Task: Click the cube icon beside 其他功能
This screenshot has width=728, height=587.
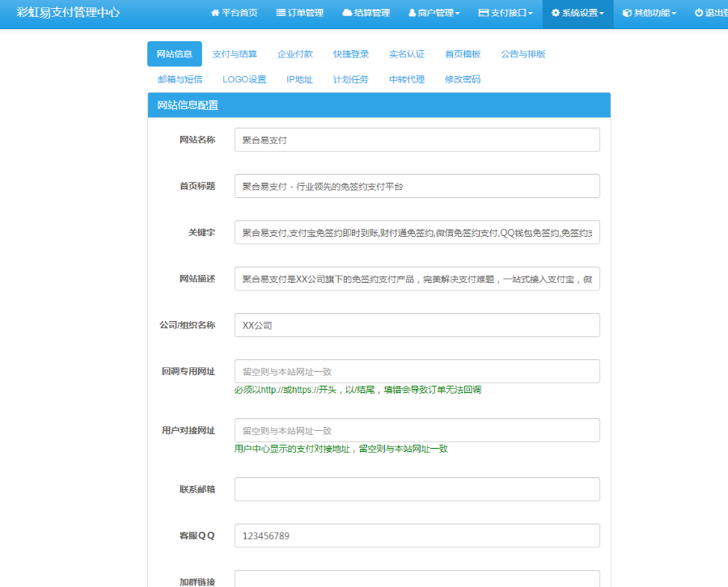Action: tap(627, 13)
